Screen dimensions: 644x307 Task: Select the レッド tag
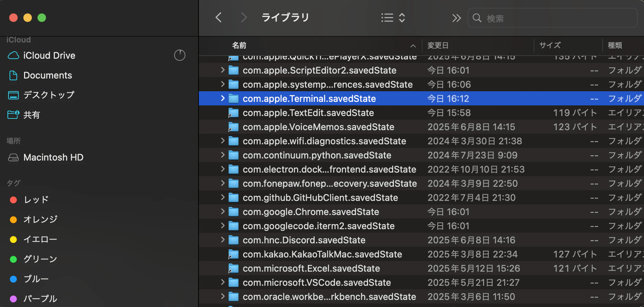point(36,200)
